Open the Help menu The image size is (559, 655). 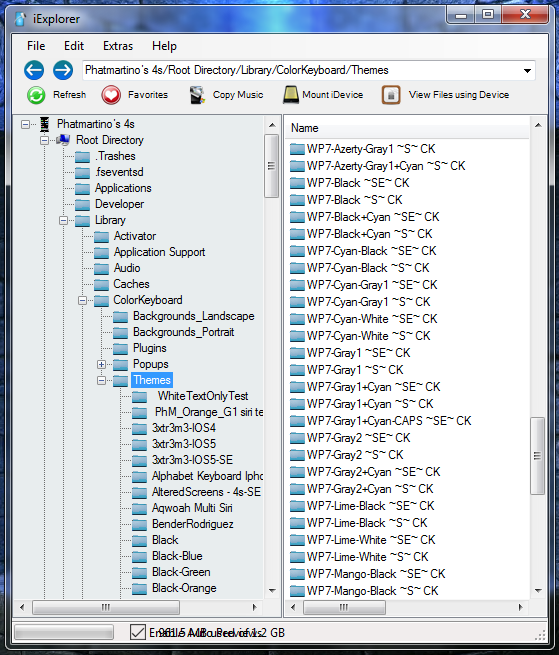(x=164, y=46)
